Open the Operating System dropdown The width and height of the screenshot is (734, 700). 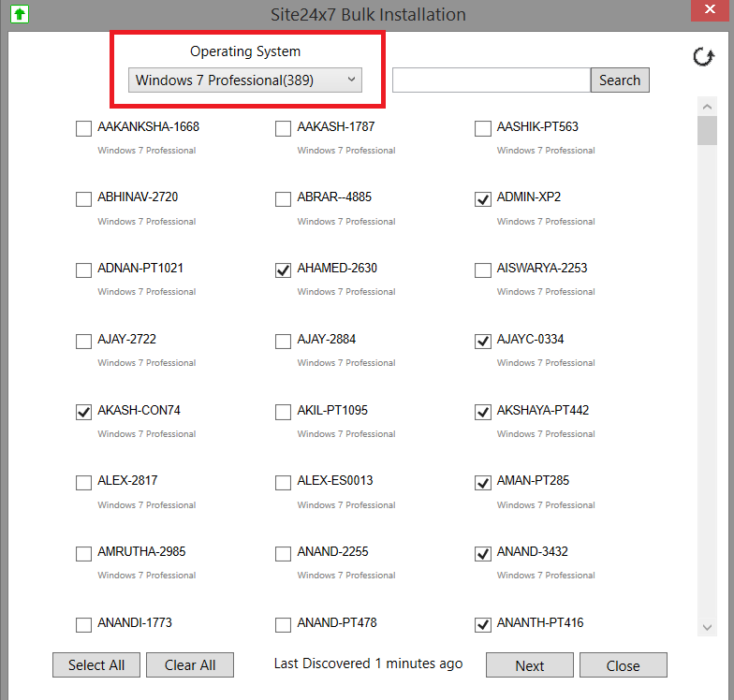click(x=244, y=80)
